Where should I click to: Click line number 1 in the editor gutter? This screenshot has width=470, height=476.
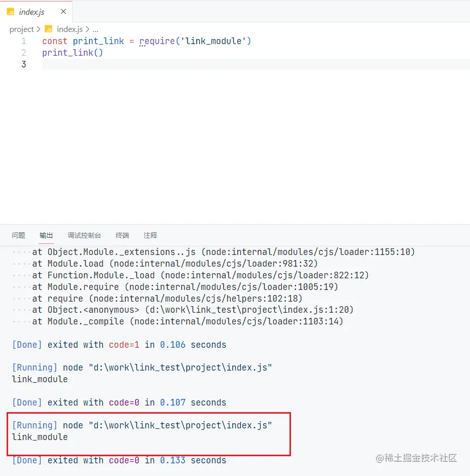23,41
